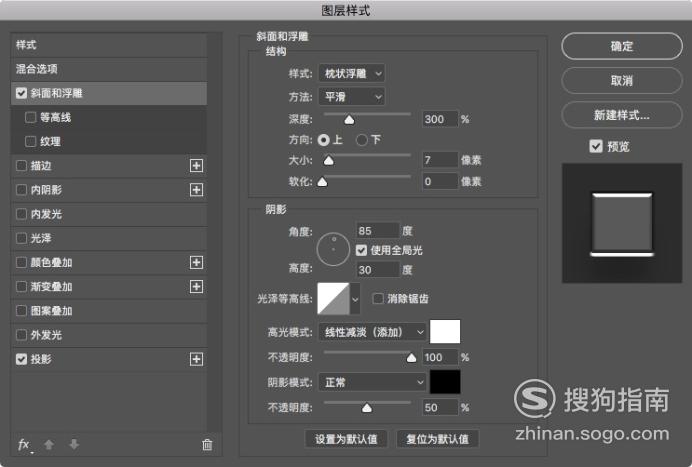Enable the 图案叠加 checkbox
The width and height of the screenshot is (692, 467).
tap(21, 311)
